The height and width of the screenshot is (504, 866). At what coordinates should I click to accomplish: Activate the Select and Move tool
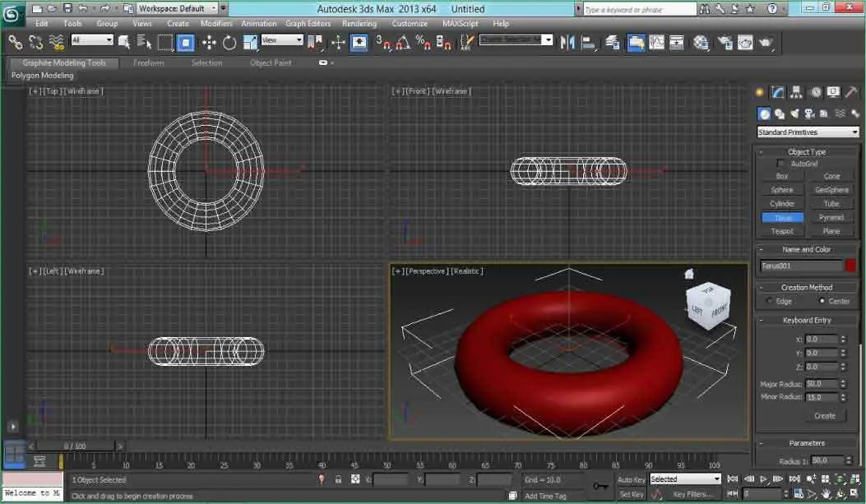coord(209,42)
